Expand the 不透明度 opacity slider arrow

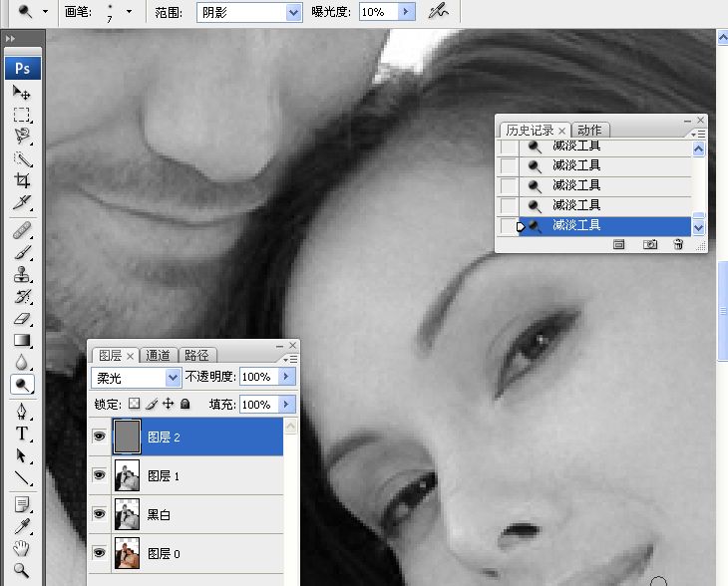pyautogui.click(x=287, y=378)
